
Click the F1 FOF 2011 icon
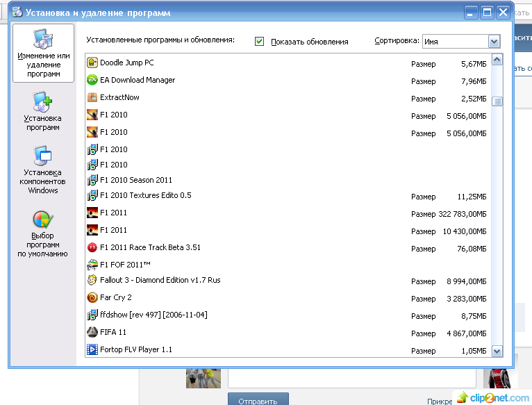[x=92, y=265]
